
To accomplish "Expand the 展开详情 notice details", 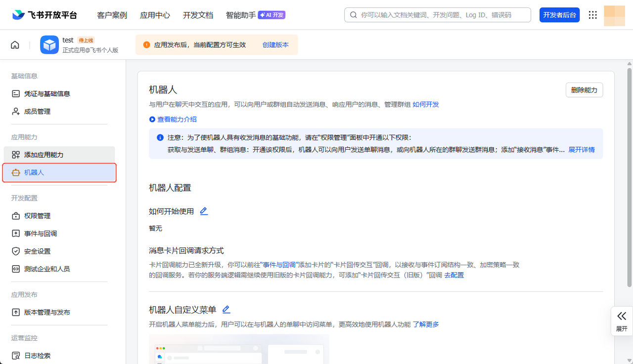I will click(582, 149).
